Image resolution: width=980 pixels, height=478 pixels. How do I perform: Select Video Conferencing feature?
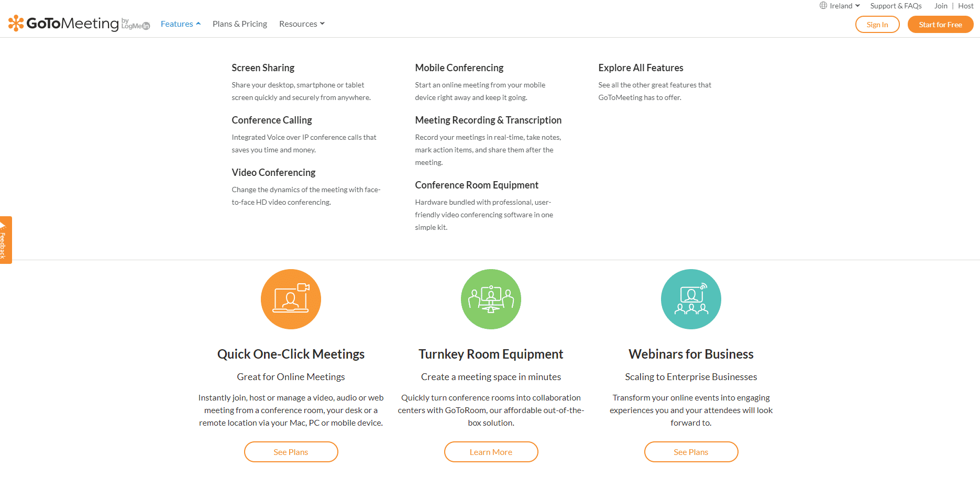click(273, 172)
